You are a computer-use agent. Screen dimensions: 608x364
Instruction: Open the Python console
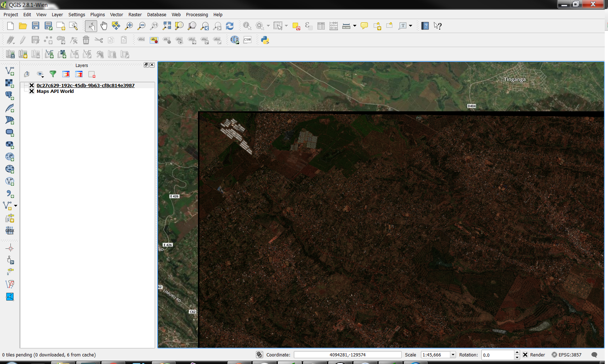coord(265,40)
